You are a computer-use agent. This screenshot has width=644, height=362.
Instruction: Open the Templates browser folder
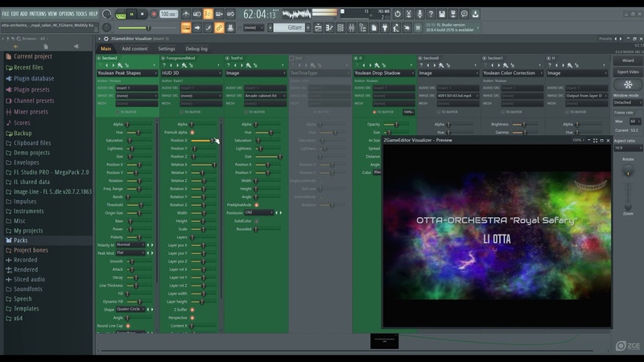27,309
